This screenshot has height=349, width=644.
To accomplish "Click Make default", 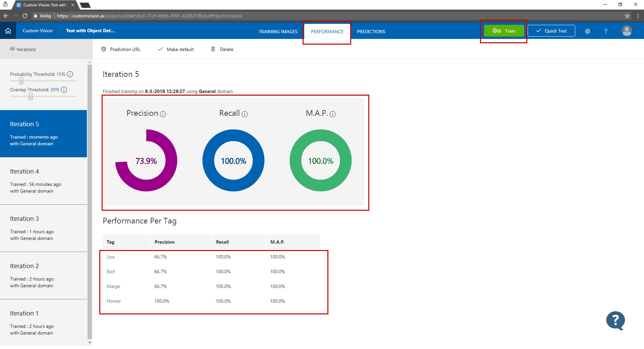I will click(x=176, y=49).
